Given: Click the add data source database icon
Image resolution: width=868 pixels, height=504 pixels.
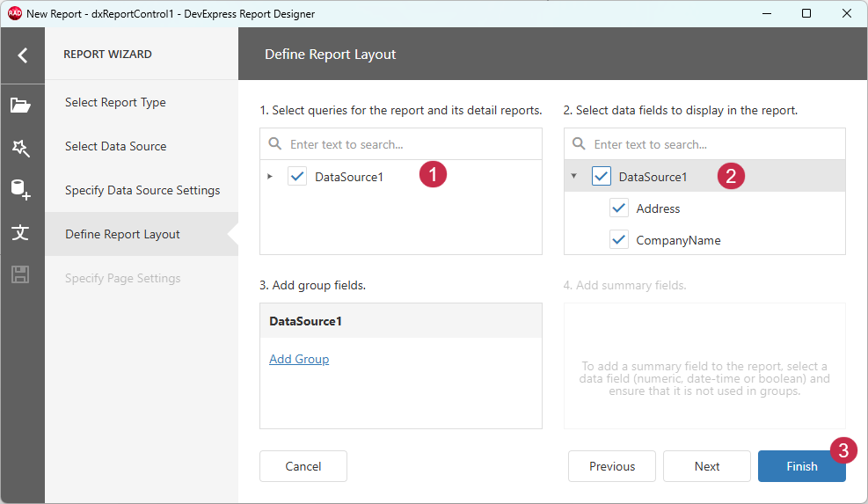Looking at the screenshot, I should coord(20,189).
